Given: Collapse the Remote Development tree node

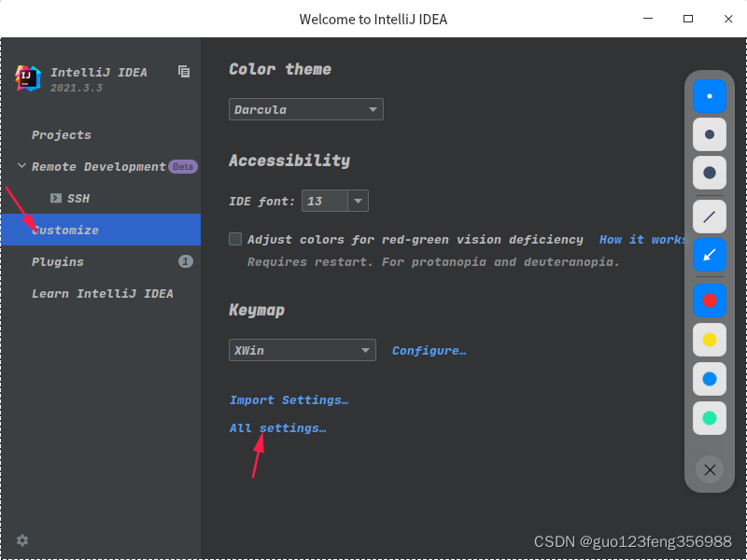Looking at the screenshot, I should click(21, 166).
